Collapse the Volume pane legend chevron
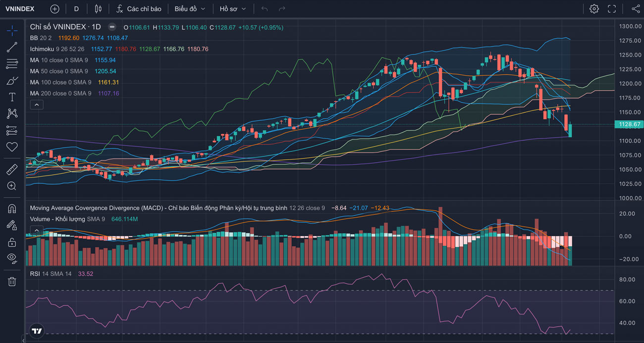 tap(37, 230)
